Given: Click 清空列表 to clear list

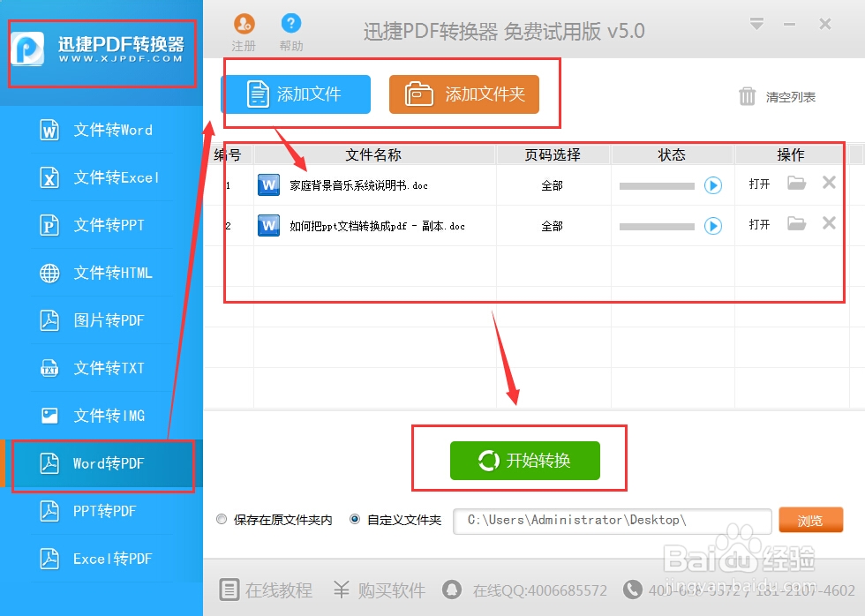Looking at the screenshot, I should click(x=777, y=96).
